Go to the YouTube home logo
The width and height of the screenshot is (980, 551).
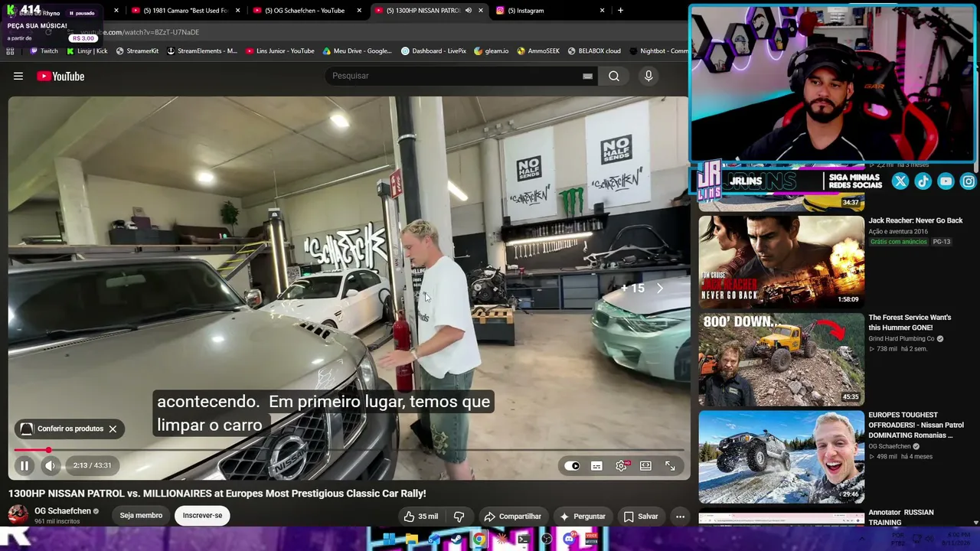[60, 76]
